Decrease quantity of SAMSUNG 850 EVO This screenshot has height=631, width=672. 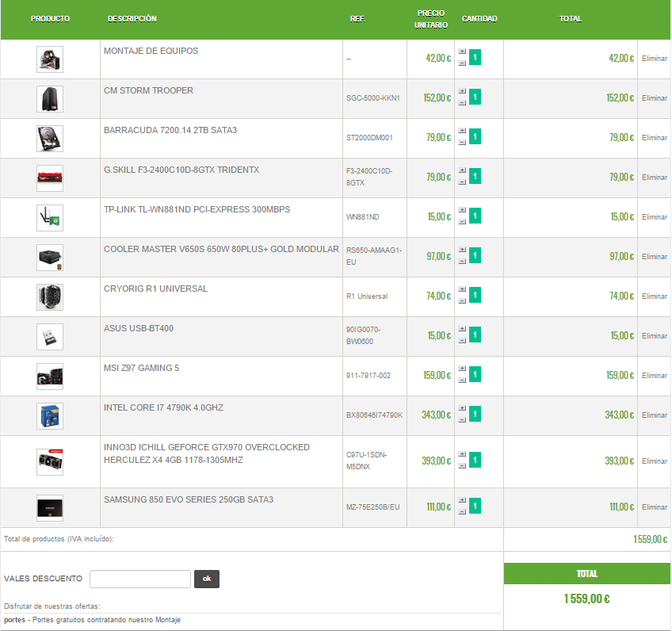pos(462,512)
